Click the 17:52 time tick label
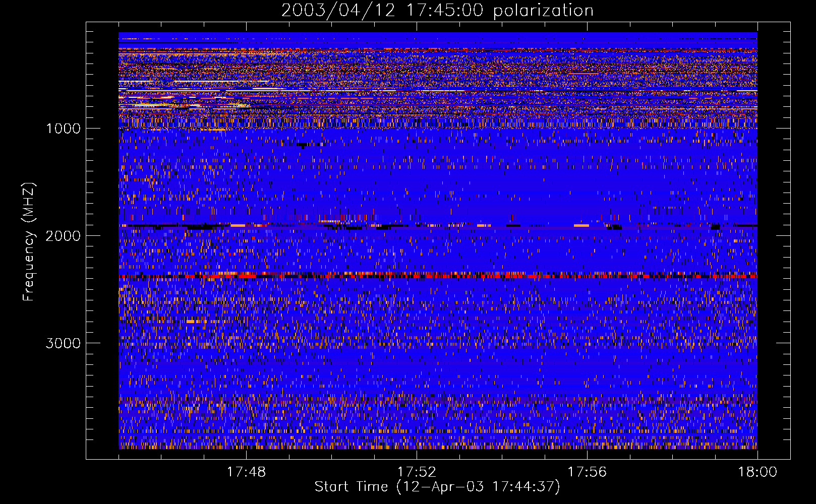The height and width of the screenshot is (504, 816). [417, 472]
